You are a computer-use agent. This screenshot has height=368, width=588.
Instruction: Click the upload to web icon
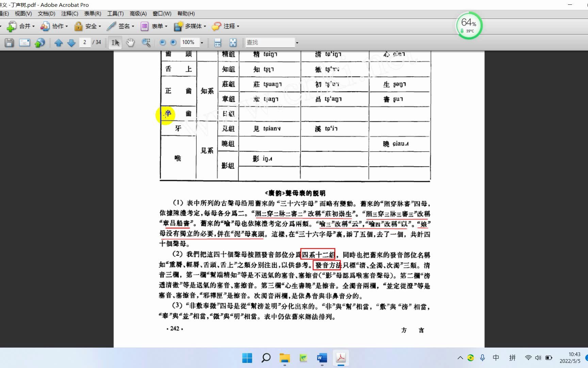[x=40, y=43]
